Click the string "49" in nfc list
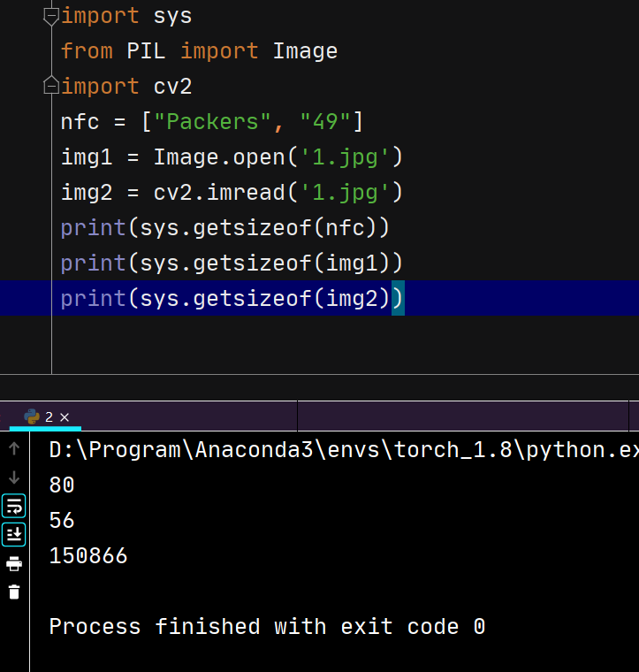Viewport: 639px width, 672px height. click(325, 122)
